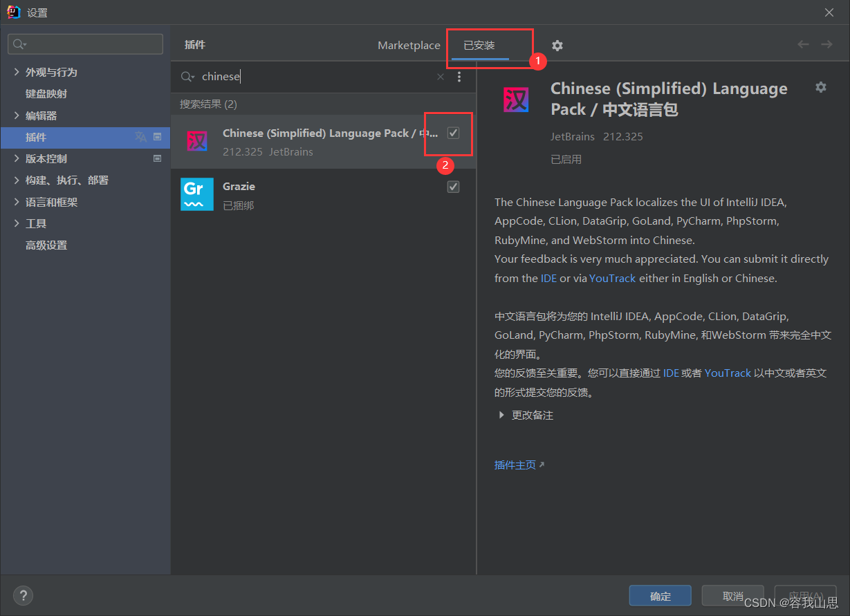
Task: Click project-level icon on 版本控制 row
Action: tap(157, 158)
